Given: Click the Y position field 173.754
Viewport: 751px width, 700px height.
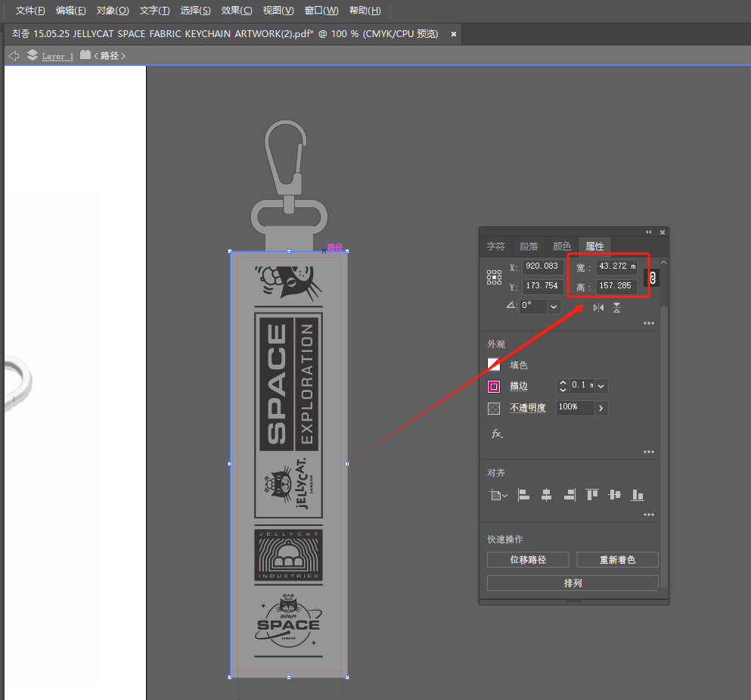Looking at the screenshot, I should [x=543, y=285].
